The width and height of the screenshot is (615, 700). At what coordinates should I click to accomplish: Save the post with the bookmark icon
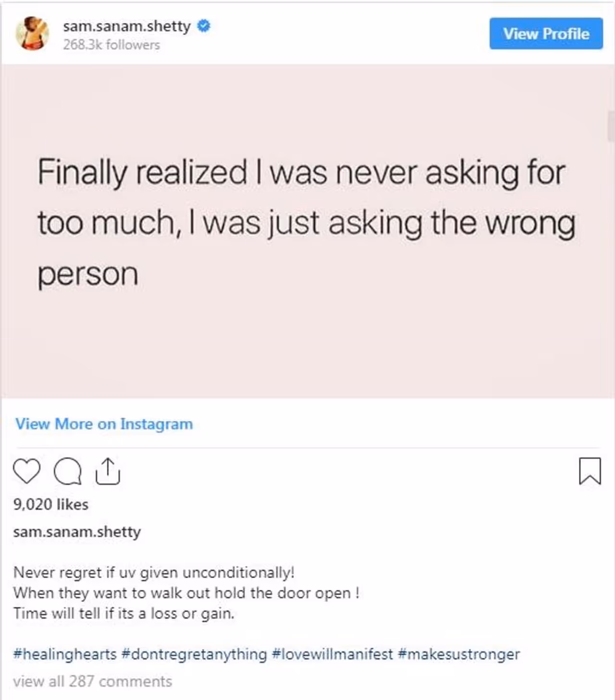[x=590, y=471]
